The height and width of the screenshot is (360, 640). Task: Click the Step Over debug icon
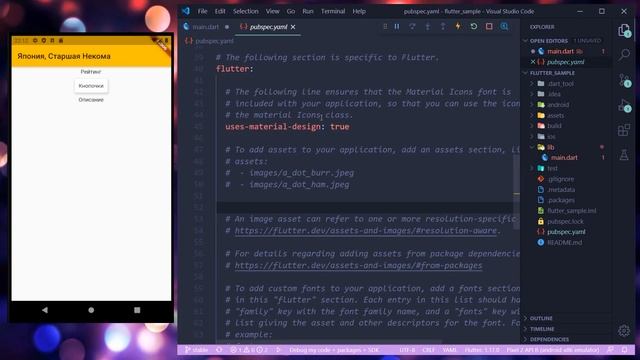[x=412, y=27]
